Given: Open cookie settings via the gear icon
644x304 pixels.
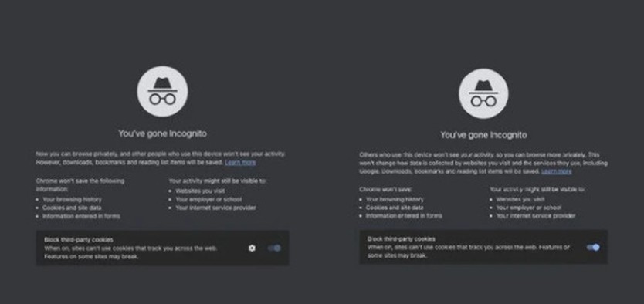Looking at the screenshot, I should [x=252, y=248].
